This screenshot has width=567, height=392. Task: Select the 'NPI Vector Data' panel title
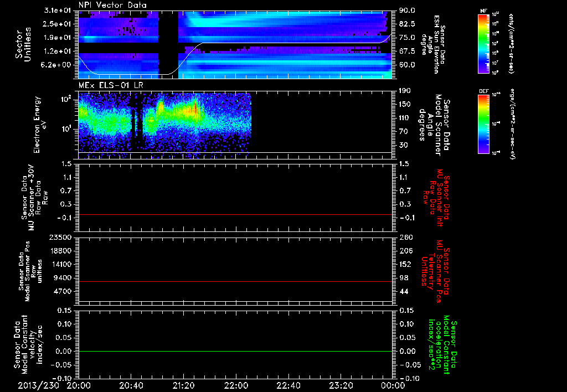point(112,5)
